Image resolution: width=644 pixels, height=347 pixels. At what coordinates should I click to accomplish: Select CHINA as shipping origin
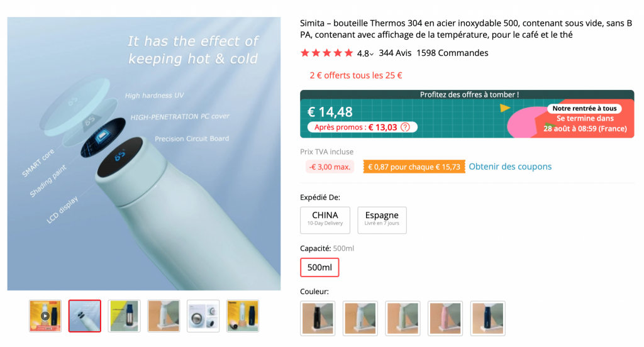[x=325, y=219]
